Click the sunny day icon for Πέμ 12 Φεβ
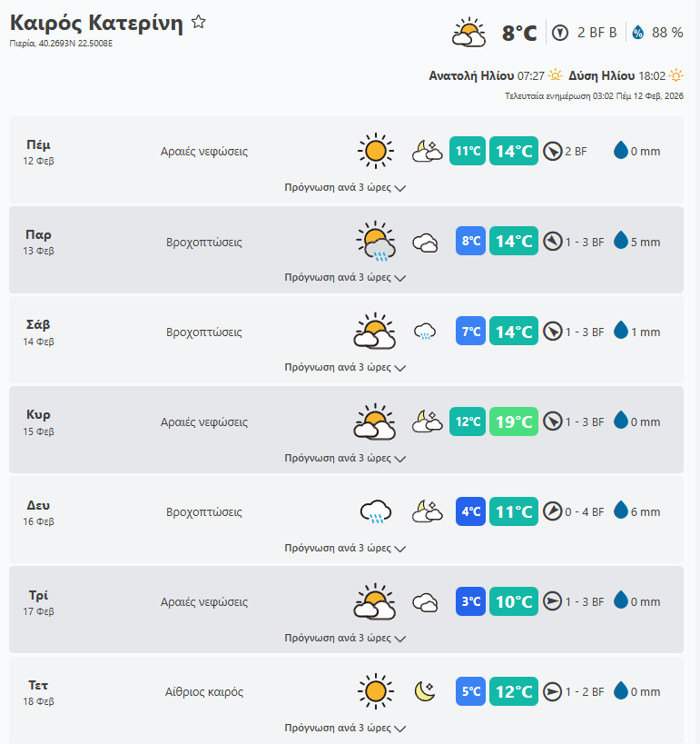The height and width of the screenshot is (744, 700). click(375, 151)
